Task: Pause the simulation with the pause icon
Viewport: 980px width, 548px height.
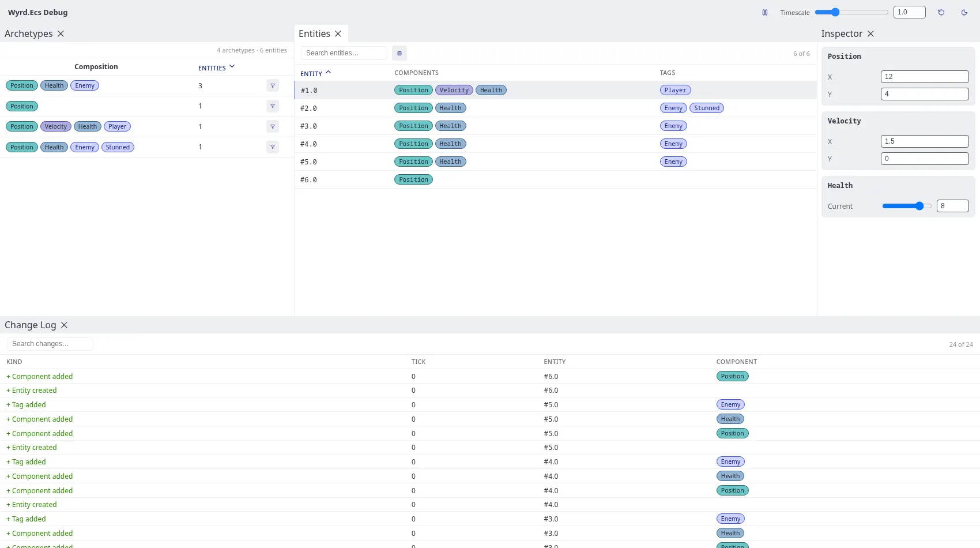Action: click(765, 12)
